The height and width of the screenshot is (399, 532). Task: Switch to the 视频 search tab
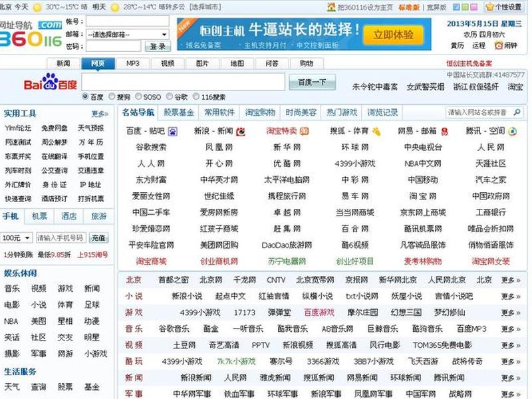(168, 63)
